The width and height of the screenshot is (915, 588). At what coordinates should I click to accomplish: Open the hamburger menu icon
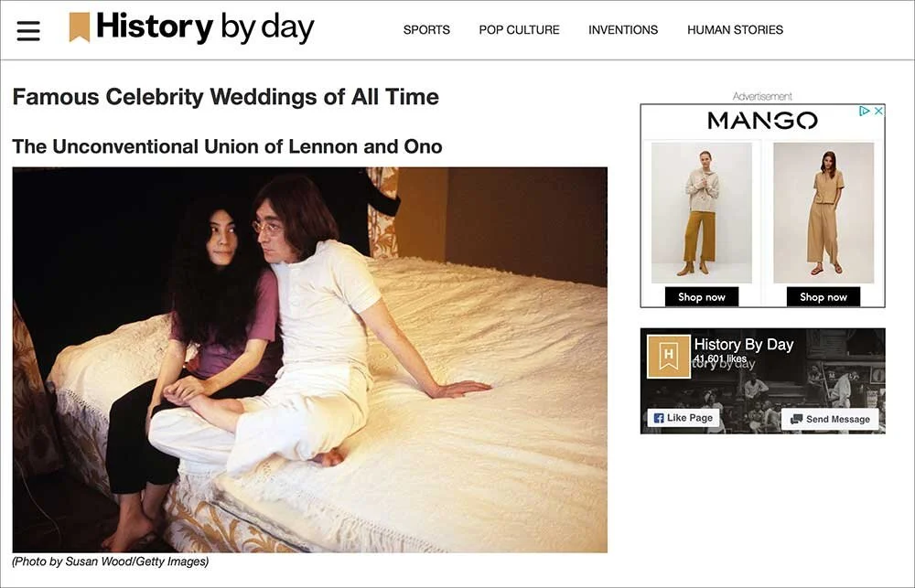[x=28, y=31]
